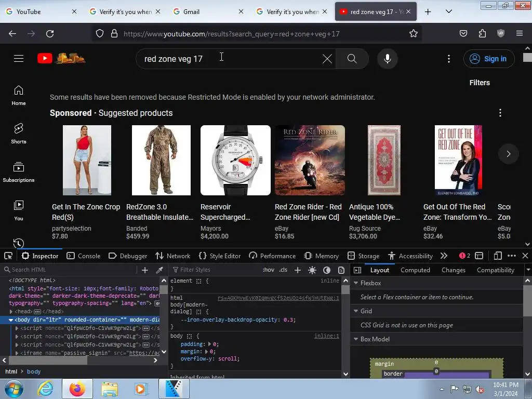Expand the iframe passive_signin node

tap(17, 353)
